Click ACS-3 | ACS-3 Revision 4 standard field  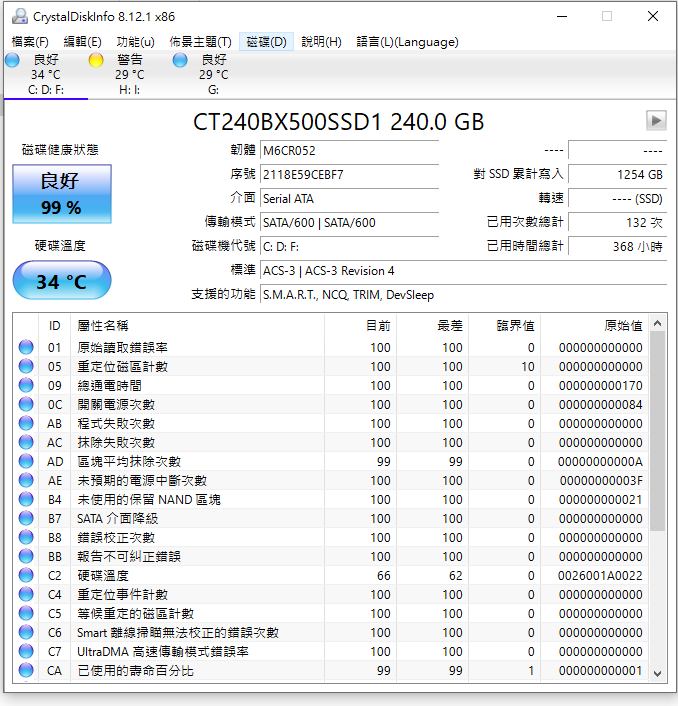tap(463, 271)
